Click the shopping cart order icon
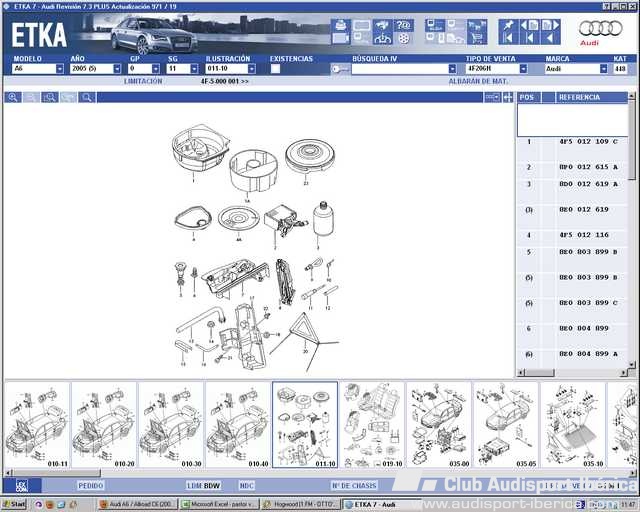The image size is (640, 512). coord(477,38)
